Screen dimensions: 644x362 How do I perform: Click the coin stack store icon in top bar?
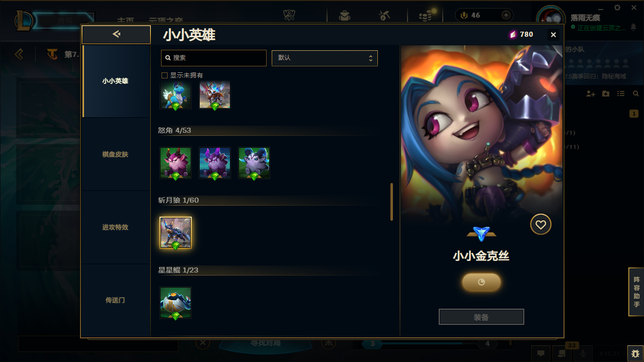pos(426,16)
